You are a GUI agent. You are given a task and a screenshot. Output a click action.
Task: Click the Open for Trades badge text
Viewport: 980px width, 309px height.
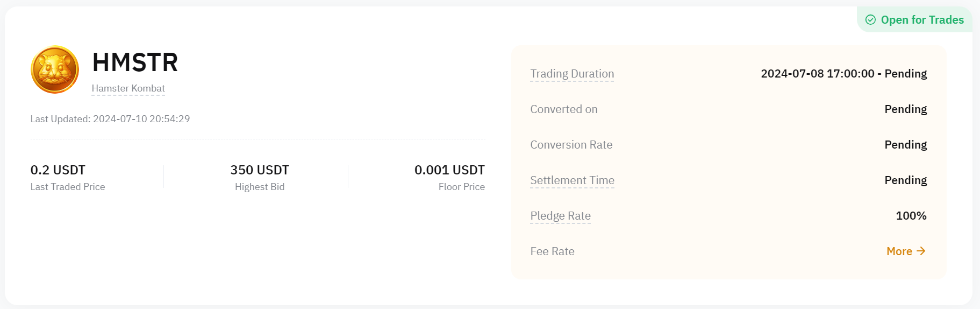click(922, 20)
